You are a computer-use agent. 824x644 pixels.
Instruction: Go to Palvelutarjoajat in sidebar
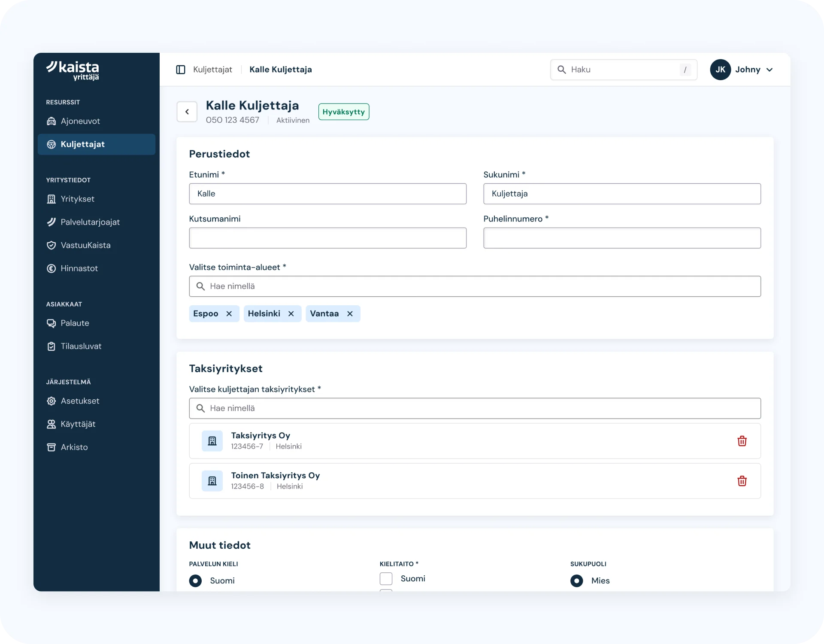click(x=90, y=222)
